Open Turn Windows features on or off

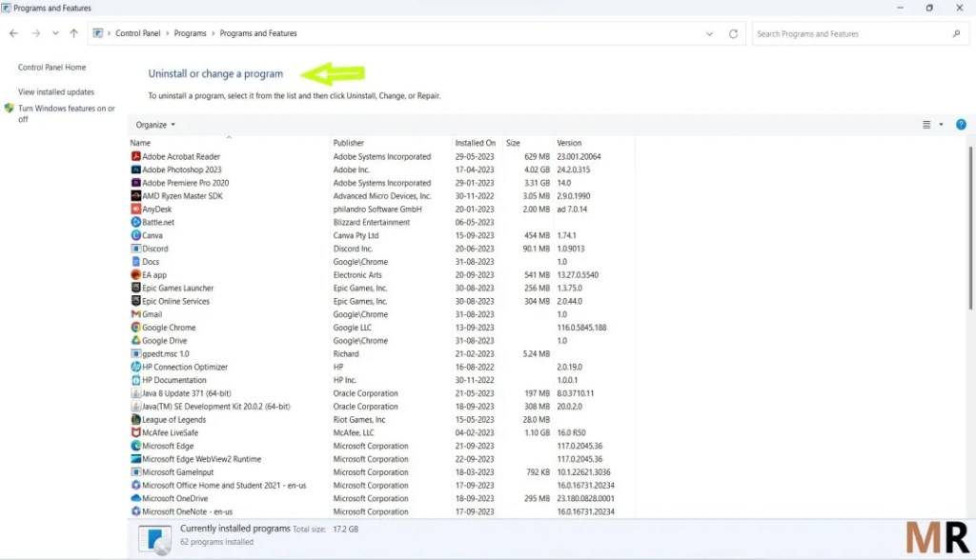point(66,113)
